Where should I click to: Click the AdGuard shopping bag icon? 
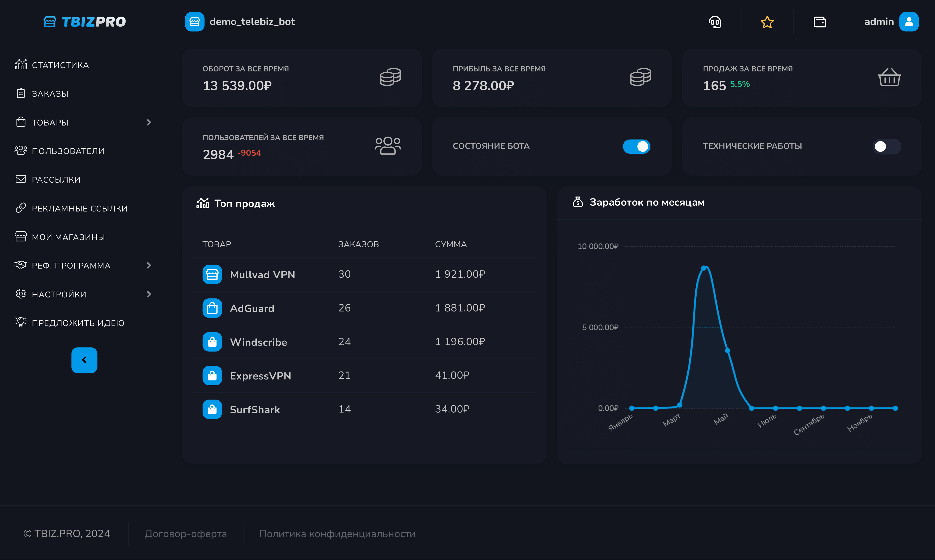tap(212, 308)
